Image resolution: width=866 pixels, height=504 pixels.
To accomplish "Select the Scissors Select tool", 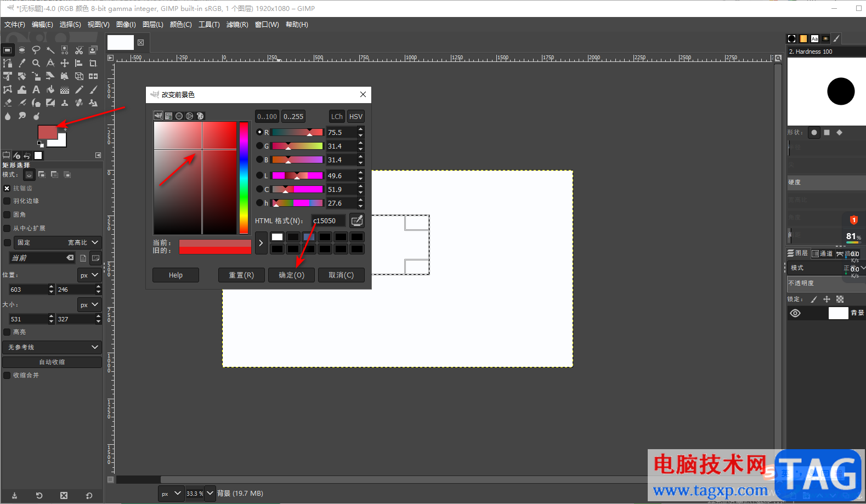I will coord(79,50).
